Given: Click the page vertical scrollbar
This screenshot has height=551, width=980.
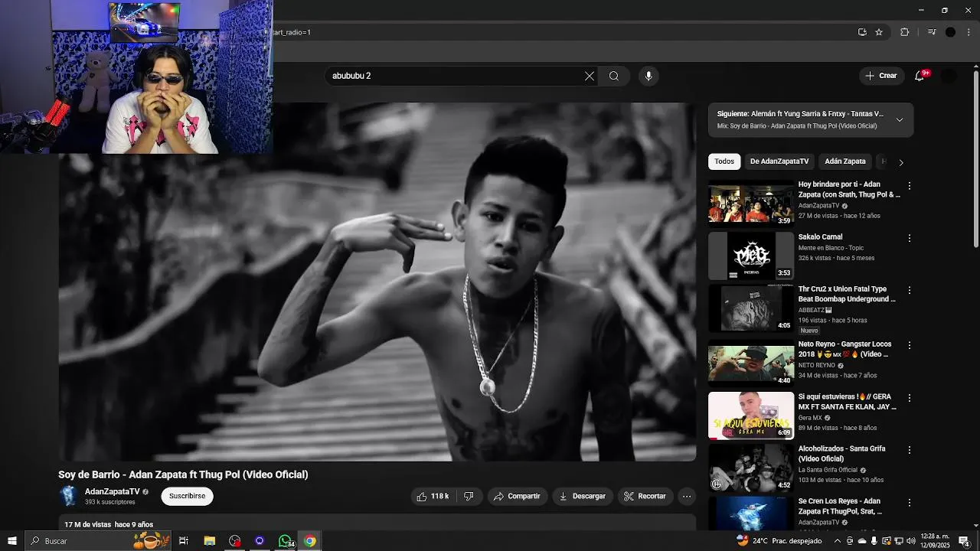Looking at the screenshot, I should [x=975, y=159].
